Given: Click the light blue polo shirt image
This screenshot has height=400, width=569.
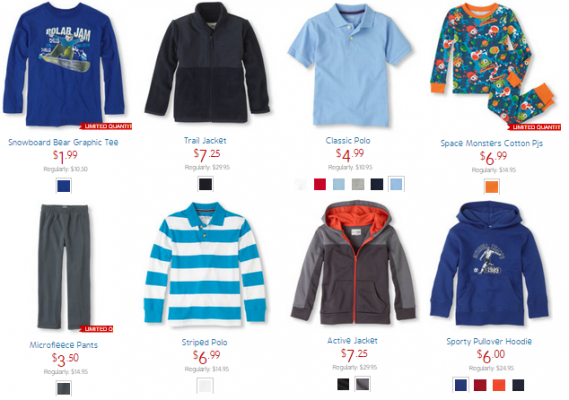Looking at the screenshot, I should click(x=350, y=65).
